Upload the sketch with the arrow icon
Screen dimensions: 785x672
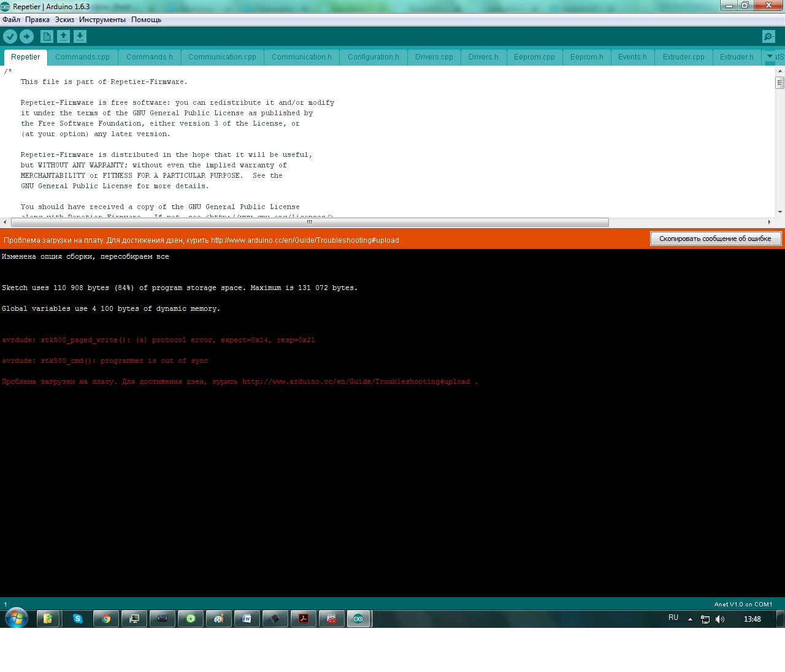[x=27, y=37]
